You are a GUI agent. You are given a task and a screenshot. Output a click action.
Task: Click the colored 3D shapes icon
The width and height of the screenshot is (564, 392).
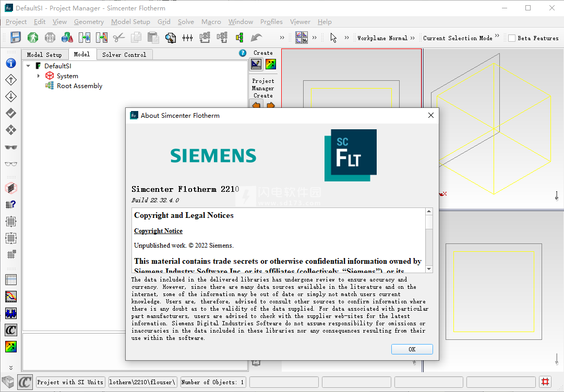67,38
